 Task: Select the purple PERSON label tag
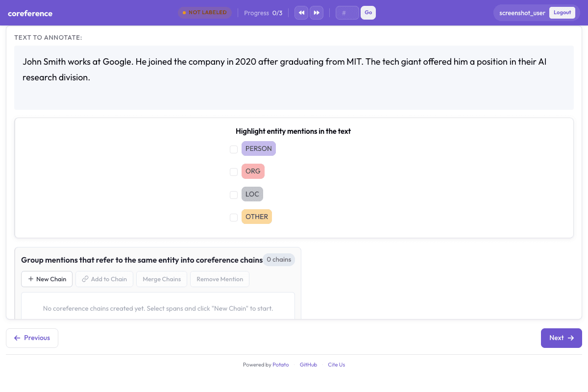click(x=259, y=148)
